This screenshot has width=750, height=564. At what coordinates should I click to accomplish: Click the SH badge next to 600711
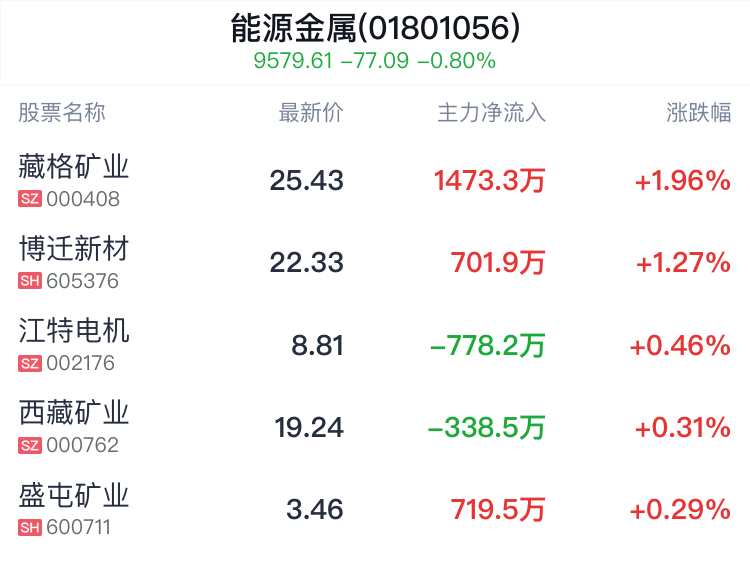click(30, 528)
